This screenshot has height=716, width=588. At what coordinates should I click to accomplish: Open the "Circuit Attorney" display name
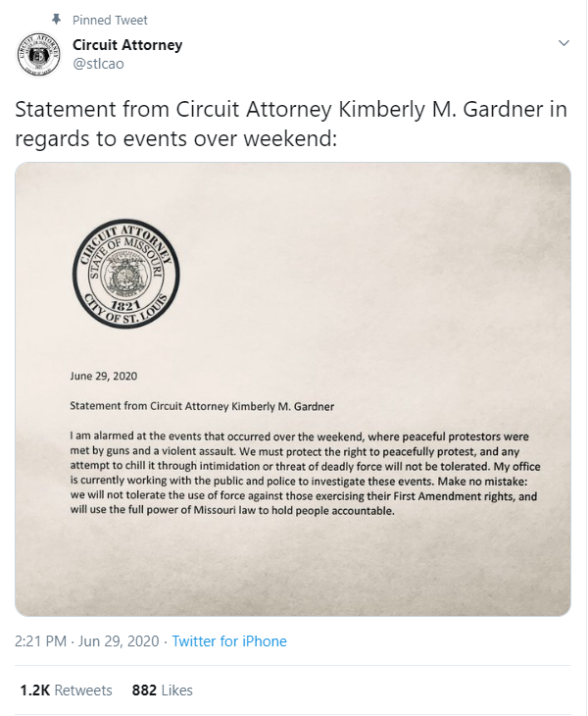pos(127,45)
